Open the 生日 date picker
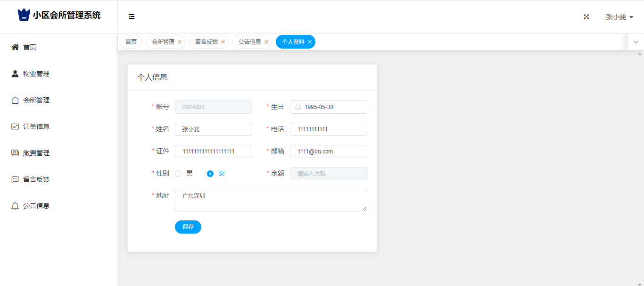Image resolution: width=644 pixels, height=286 pixels. [x=329, y=107]
